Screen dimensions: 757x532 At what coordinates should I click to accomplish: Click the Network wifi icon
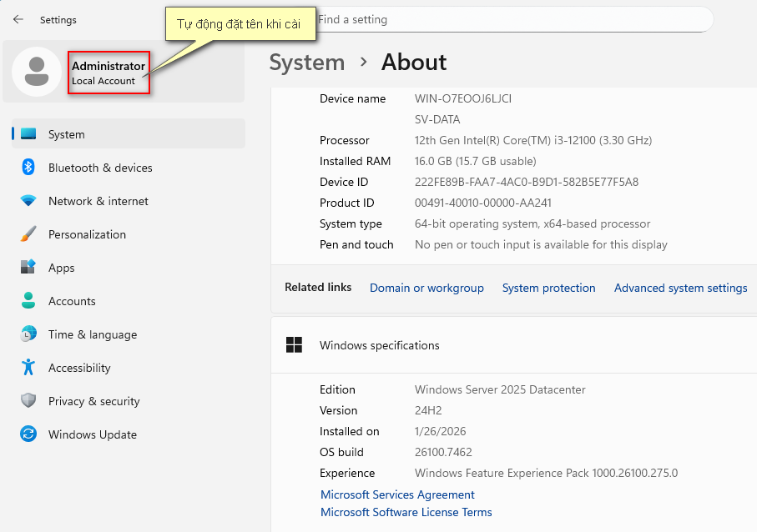(28, 201)
